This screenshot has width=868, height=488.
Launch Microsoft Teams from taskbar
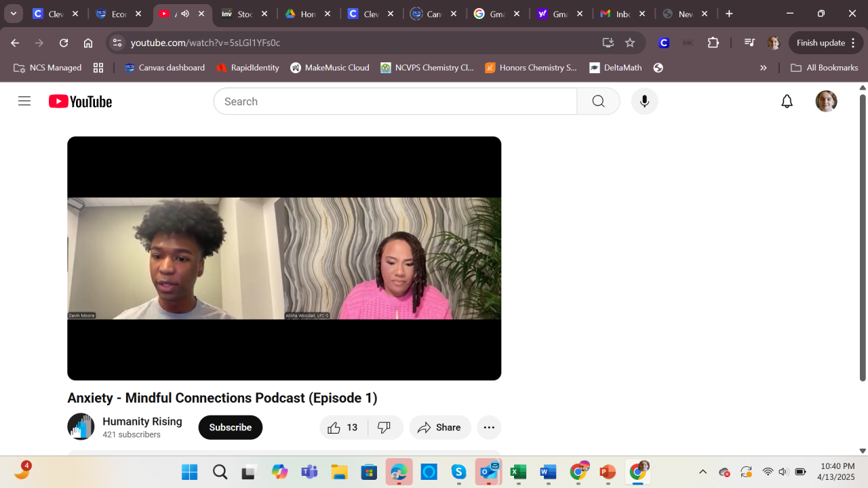click(309, 472)
